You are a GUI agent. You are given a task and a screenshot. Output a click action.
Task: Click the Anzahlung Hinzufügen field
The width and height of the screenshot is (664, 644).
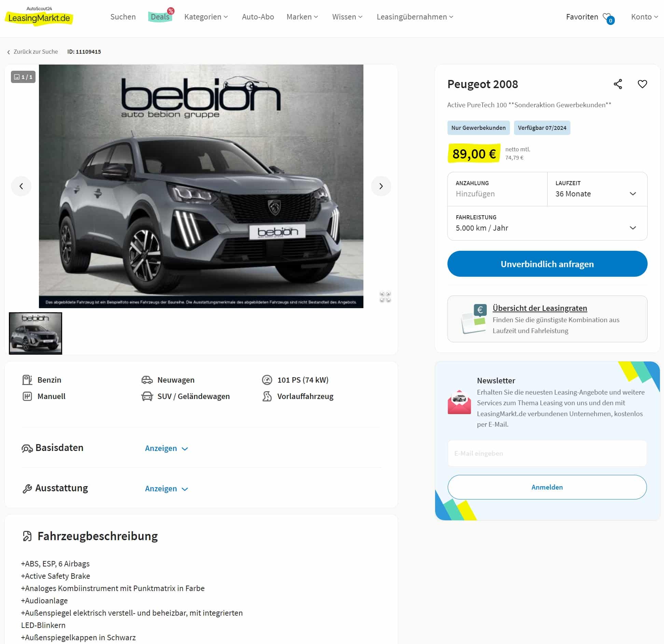click(497, 189)
